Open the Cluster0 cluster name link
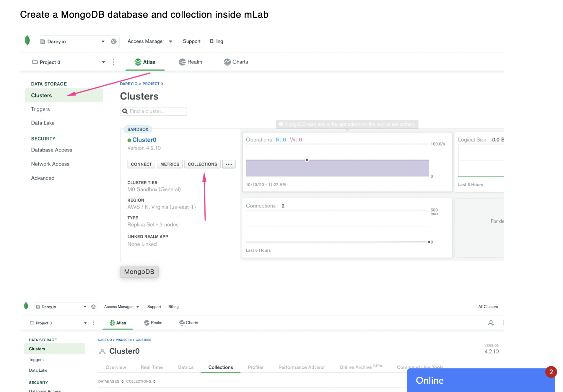This screenshot has width=563, height=392. tap(144, 140)
